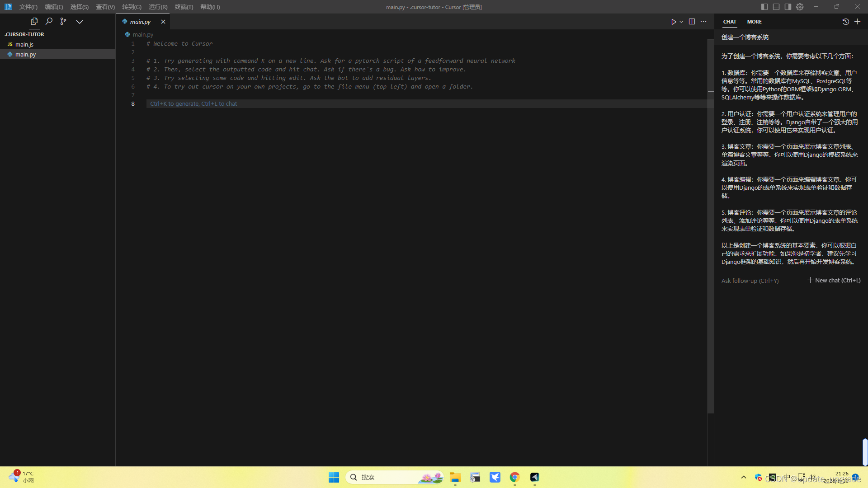Expand additional sidebar views chevron
The width and height of the screenshot is (868, 488).
click(x=80, y=22)
